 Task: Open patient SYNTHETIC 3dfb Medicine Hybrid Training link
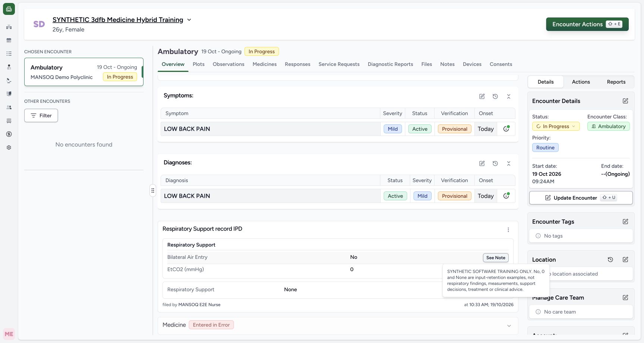click(x=118, y=20)
